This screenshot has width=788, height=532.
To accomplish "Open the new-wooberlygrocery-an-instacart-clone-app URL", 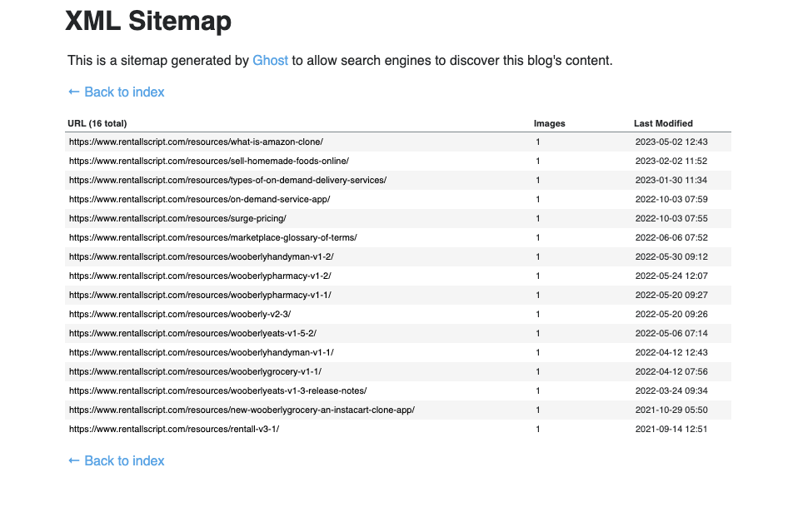I will (242, 410).
